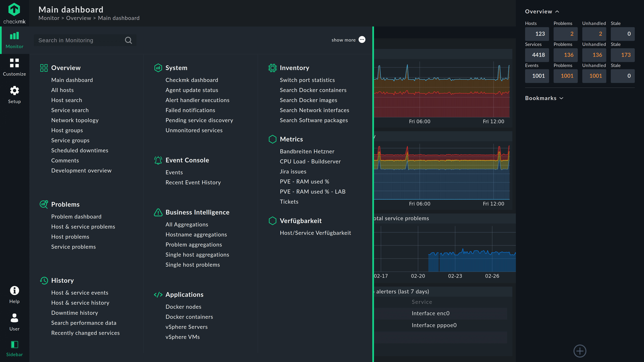The image size is (644, 362).
Task: Click the Services Stale count 173
Action: pyautogui.click(x=623, y=55)
